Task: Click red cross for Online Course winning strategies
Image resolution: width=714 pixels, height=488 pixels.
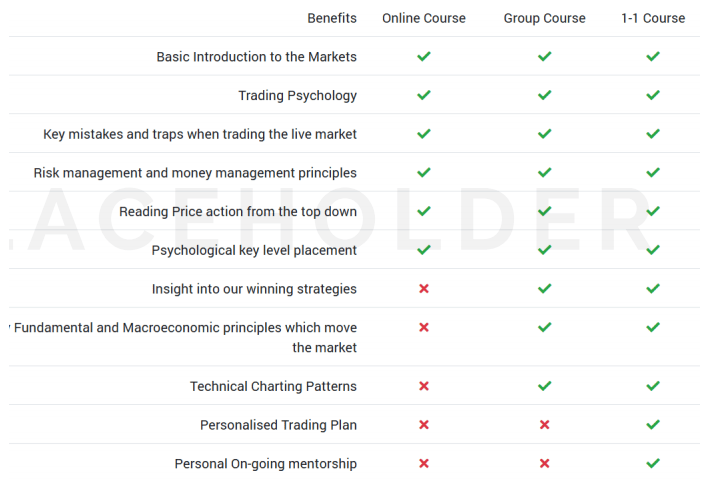Action: pyautogui.click(x=424, y=289)
